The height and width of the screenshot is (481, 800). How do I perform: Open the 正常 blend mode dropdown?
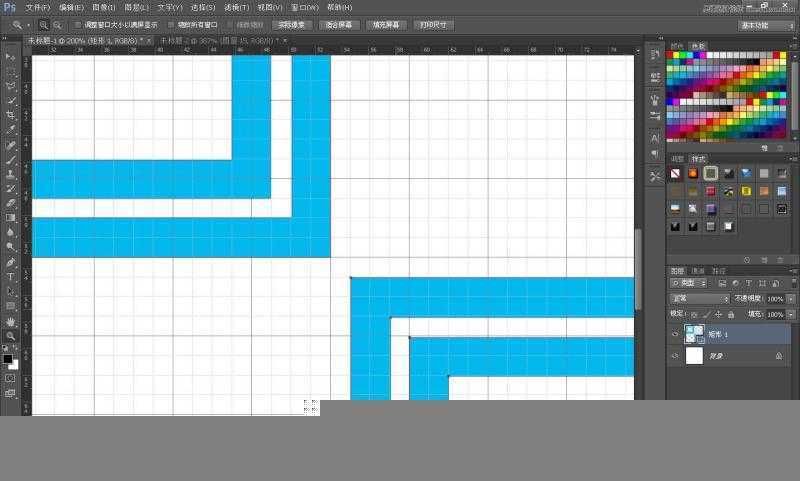click(x=699, y=298)
